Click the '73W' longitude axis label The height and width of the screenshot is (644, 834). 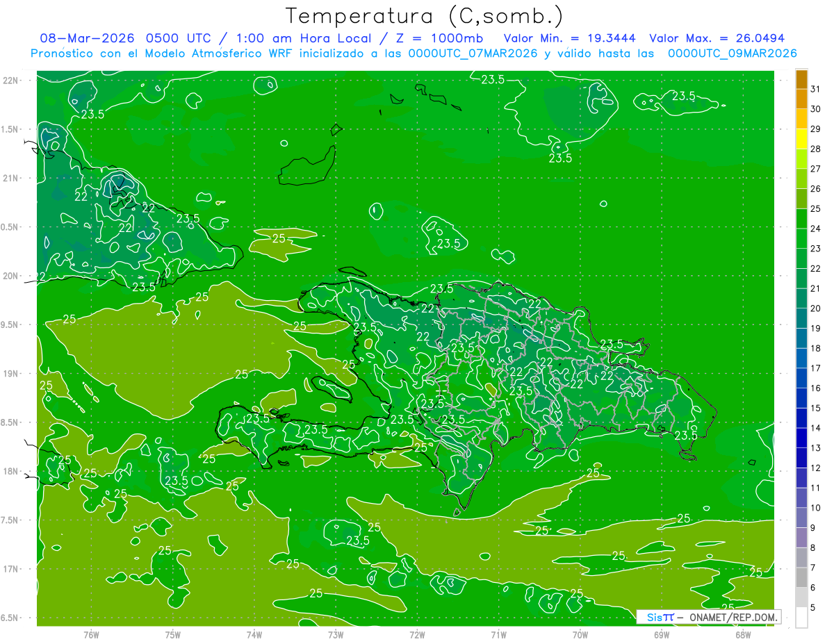click(x=336, y=635)
